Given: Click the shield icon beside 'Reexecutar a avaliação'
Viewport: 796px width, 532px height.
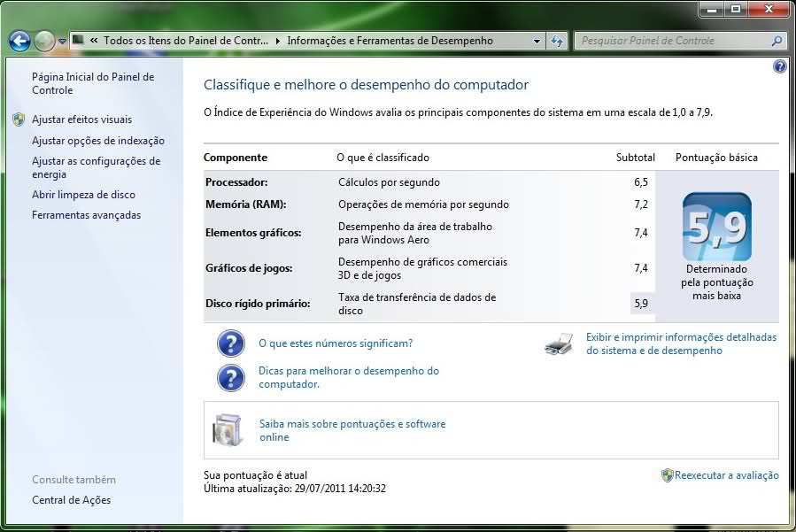Looking at the screenshot, I should tap(667, 475).
